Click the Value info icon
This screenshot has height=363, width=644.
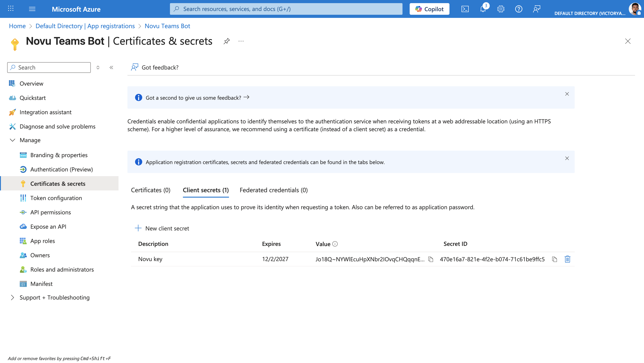(x=335, y=244)
